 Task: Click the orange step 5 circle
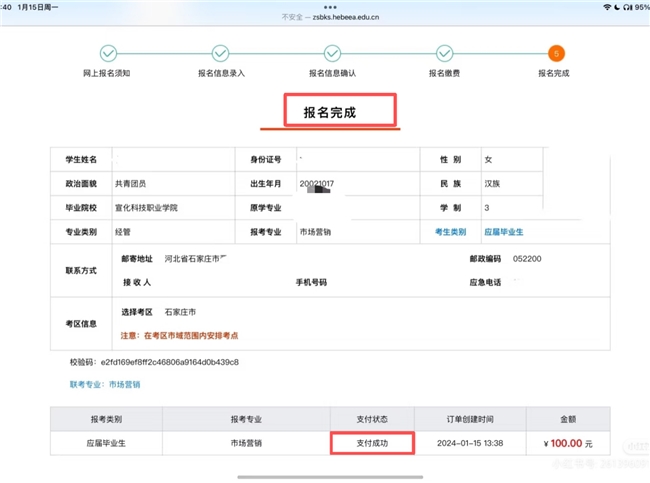(556, 53)
